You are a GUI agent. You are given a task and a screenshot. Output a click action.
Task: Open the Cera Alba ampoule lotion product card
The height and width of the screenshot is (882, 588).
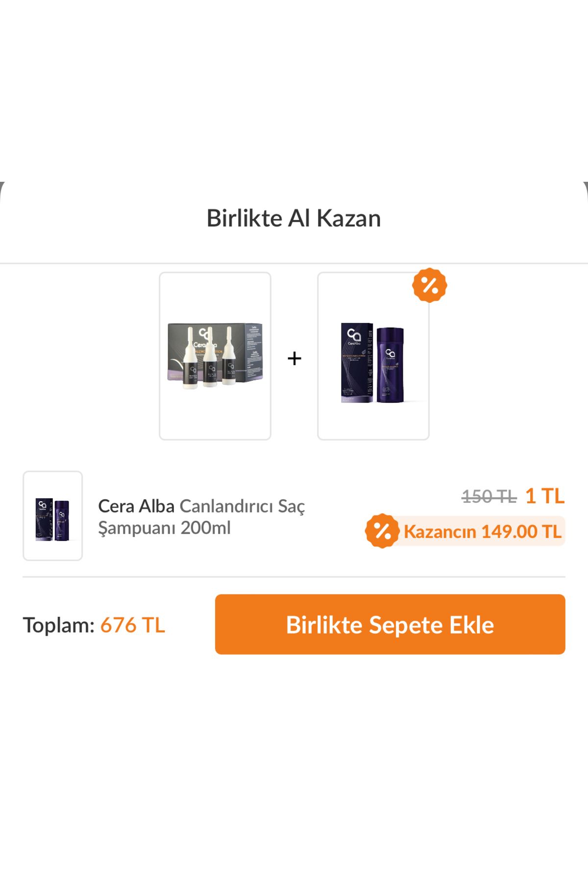pos(215,356)
